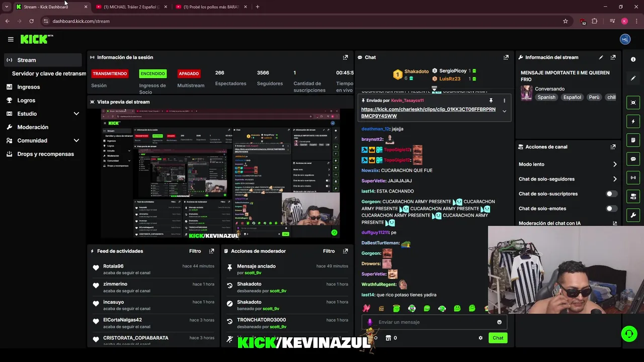Bookmark this page with the star icon
Viewport: 644px width, 362px height.
[x=566, y=21]
